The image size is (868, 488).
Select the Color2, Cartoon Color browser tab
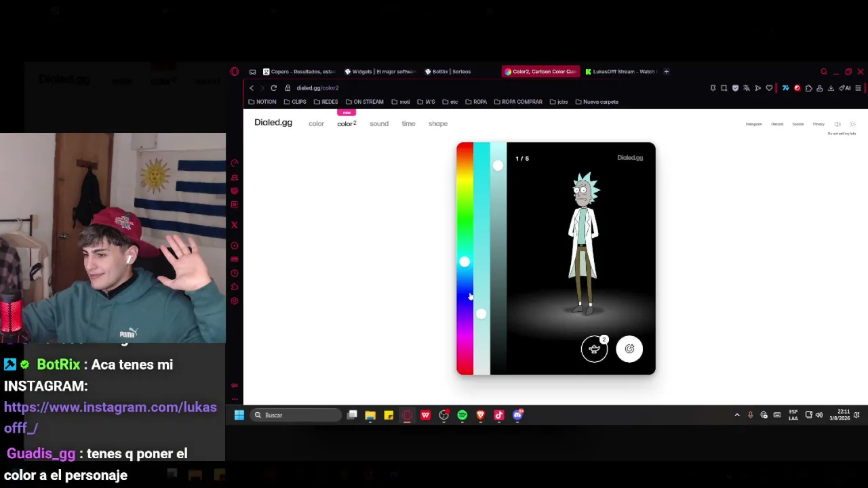(x=541, y=71)
